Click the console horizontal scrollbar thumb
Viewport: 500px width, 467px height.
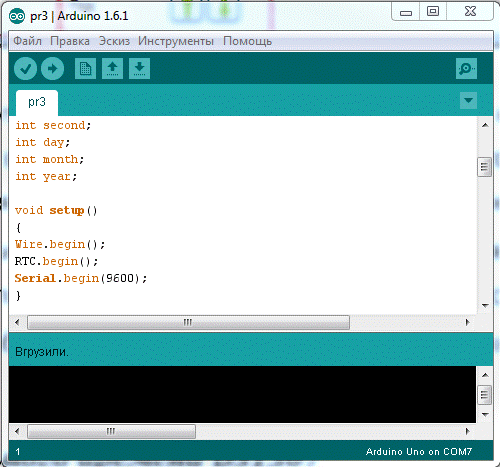coord(111,431)
